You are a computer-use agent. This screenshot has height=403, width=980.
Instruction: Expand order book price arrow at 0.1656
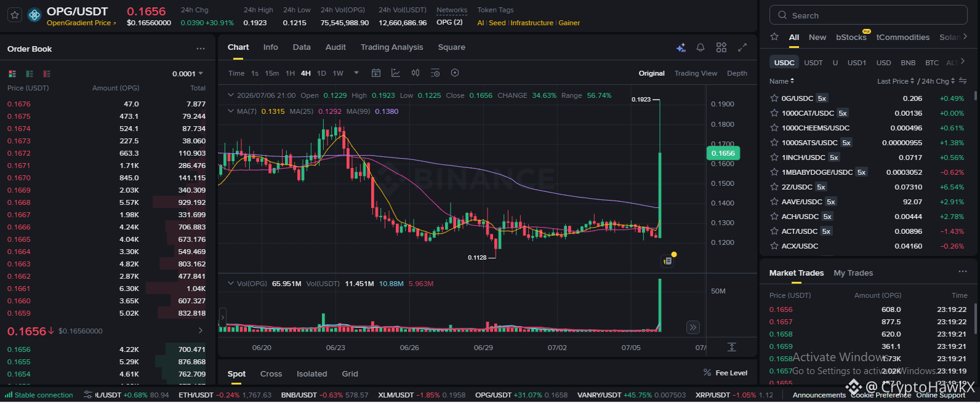(201, 331)
